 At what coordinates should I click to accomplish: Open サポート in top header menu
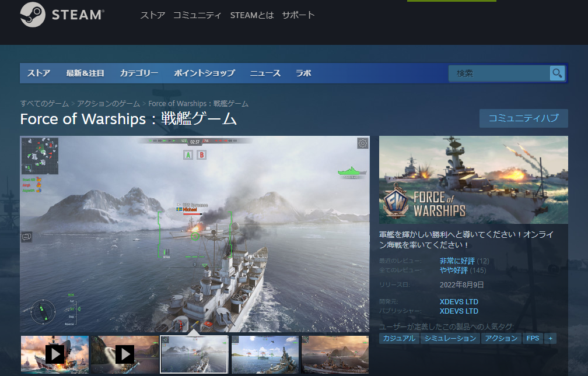[x=298, y=15]
